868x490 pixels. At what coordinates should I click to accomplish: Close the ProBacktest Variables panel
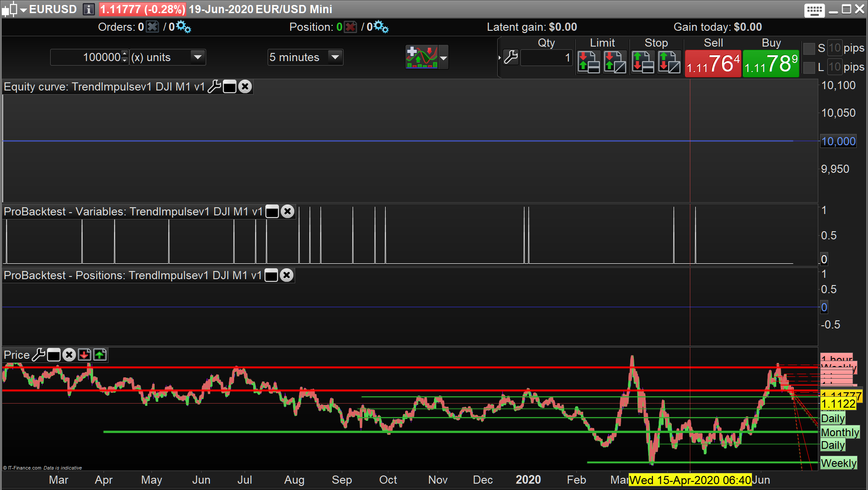click(288, 212)
